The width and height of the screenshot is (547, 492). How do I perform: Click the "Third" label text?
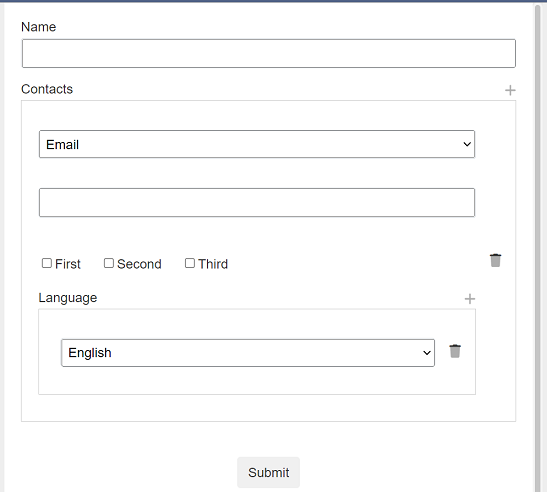click(x=213, y=264)
